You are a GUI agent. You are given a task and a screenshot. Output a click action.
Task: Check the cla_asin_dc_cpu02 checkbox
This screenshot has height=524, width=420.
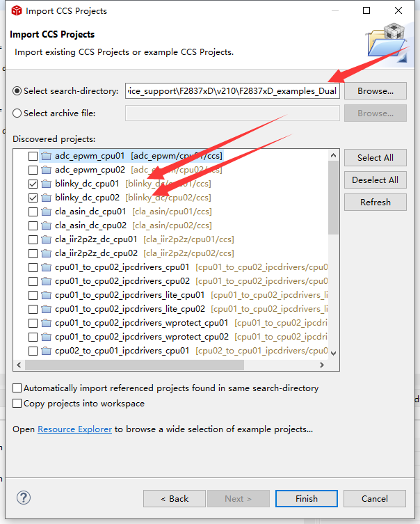point(33,226)
